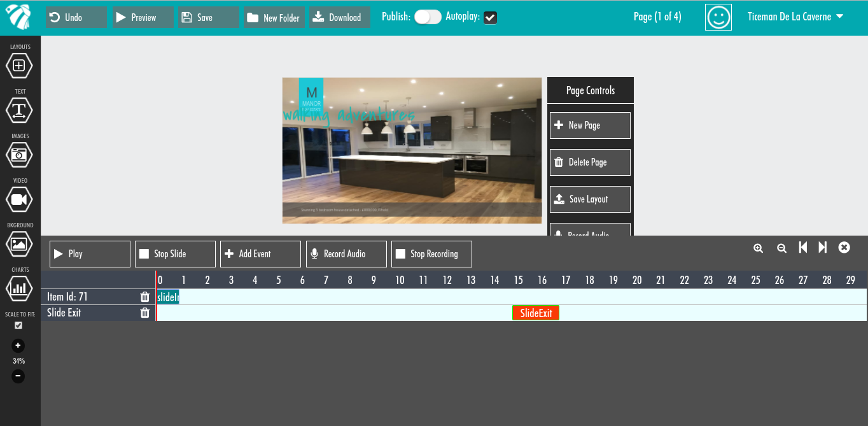Start Record Audio in the timeline toolbar
This screenshot has height=426, width=868.
(346, 254)
